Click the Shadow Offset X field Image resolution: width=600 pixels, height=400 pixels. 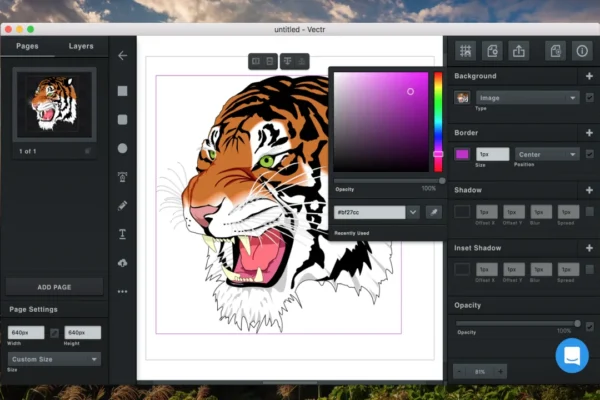(486, 212)
